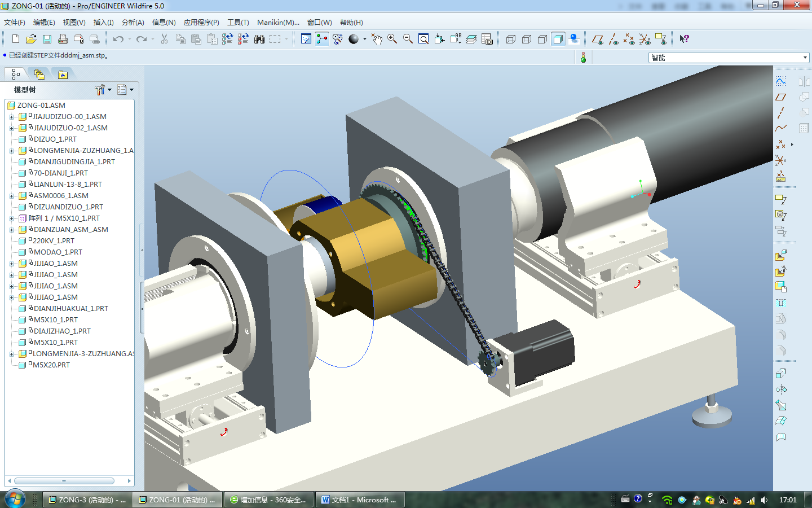Image resolution: width=812 pixels, height=508 pixels.
Task: Toggle datum plane display off
Action: coord(598,39)
